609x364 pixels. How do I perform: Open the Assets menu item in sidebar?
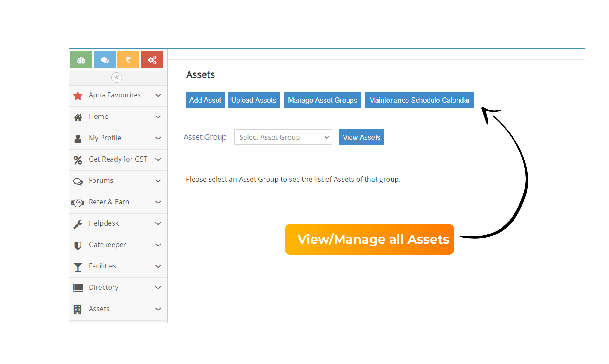click(x=118, y=309)
